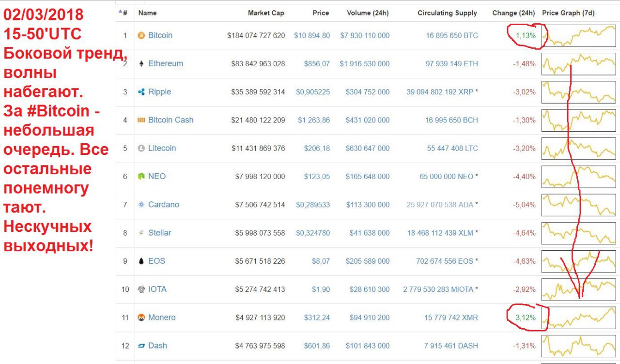Click market cap $184 074 727 620
This screenshot has height=364, width=620.
pyautogui.click(x=256, y=36)
